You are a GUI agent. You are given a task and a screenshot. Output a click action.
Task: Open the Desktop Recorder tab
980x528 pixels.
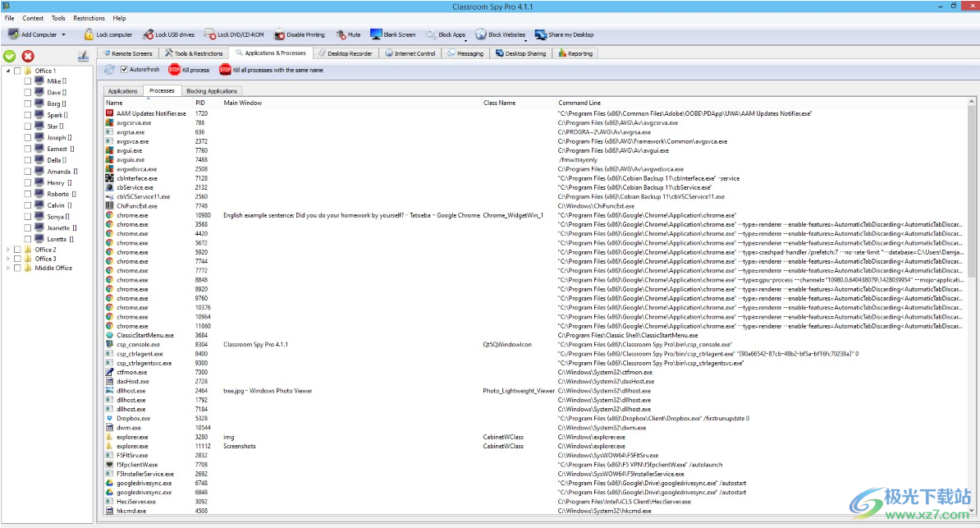pos(345,54)
